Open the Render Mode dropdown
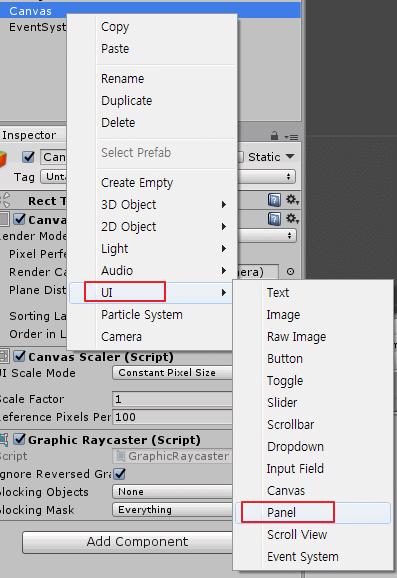Screen dimensions: 397x578 click(x=267, y=236)
